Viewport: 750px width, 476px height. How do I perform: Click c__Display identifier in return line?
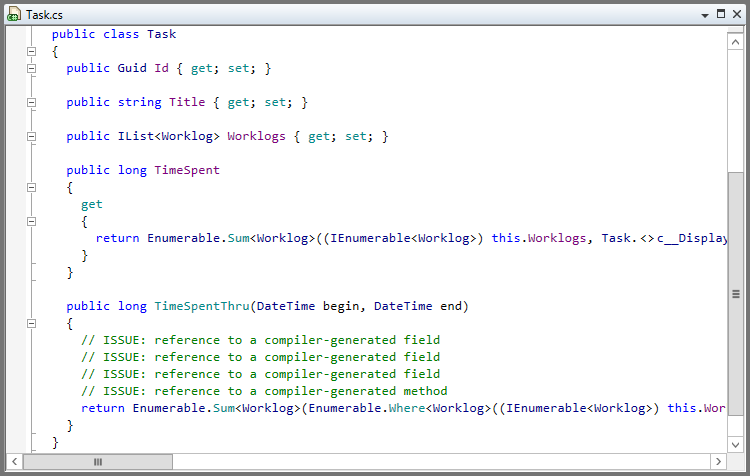click(x=692, y=238)
